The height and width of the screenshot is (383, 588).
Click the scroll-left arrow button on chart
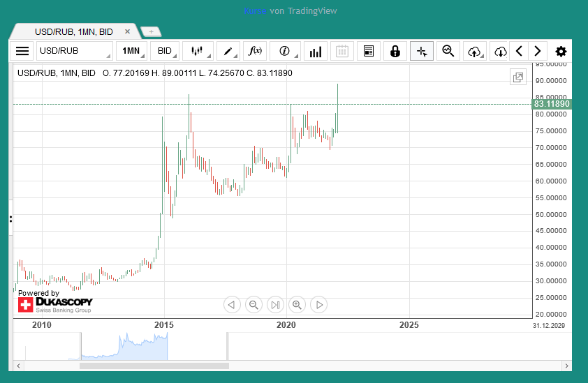(x=233, y=304)
